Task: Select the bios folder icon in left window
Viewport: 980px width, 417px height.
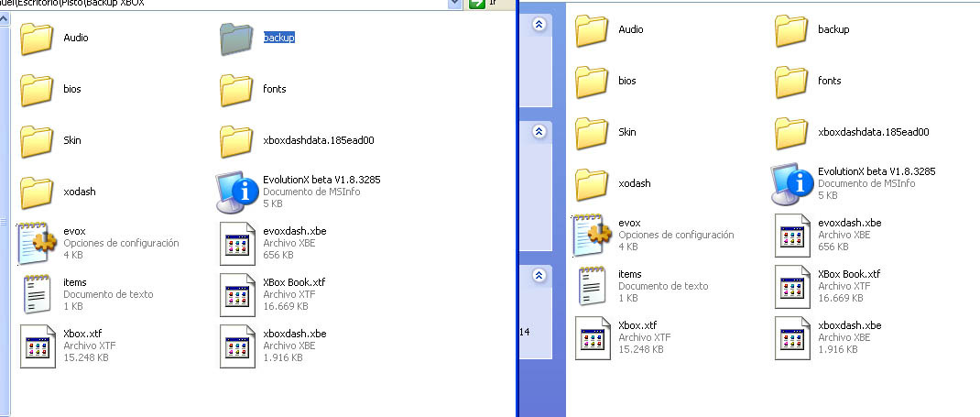Action: [x=37, y=90]
